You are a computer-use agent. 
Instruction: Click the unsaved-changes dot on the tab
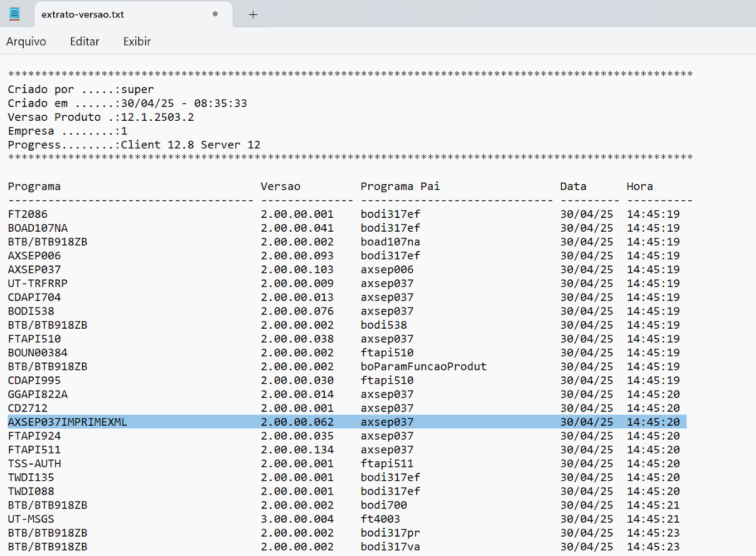[x=215, y=14]
